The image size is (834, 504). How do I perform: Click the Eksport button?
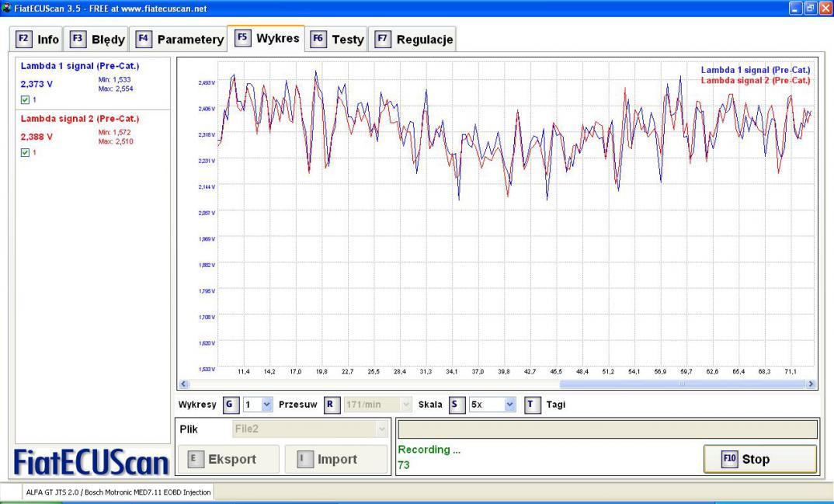(x=228, y=459)
